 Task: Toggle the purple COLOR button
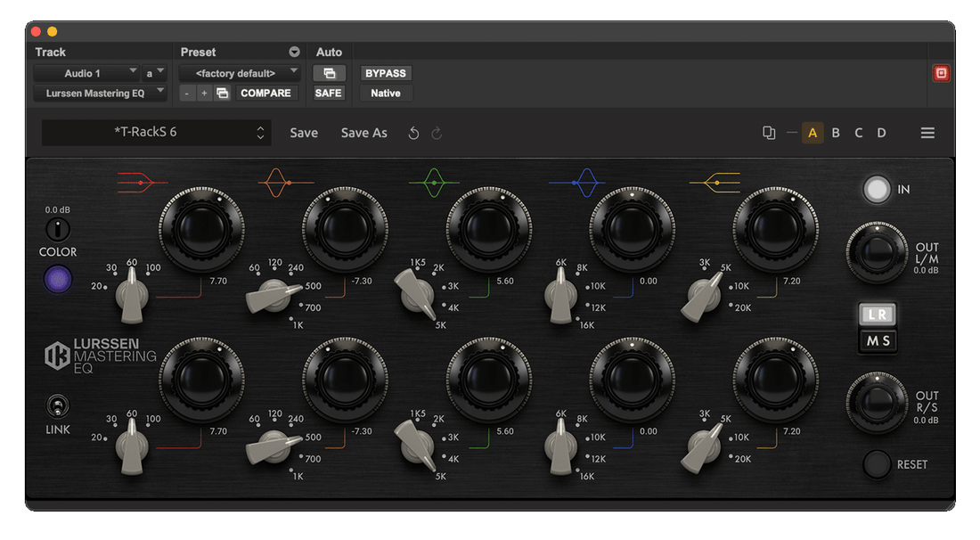(58, 280)
